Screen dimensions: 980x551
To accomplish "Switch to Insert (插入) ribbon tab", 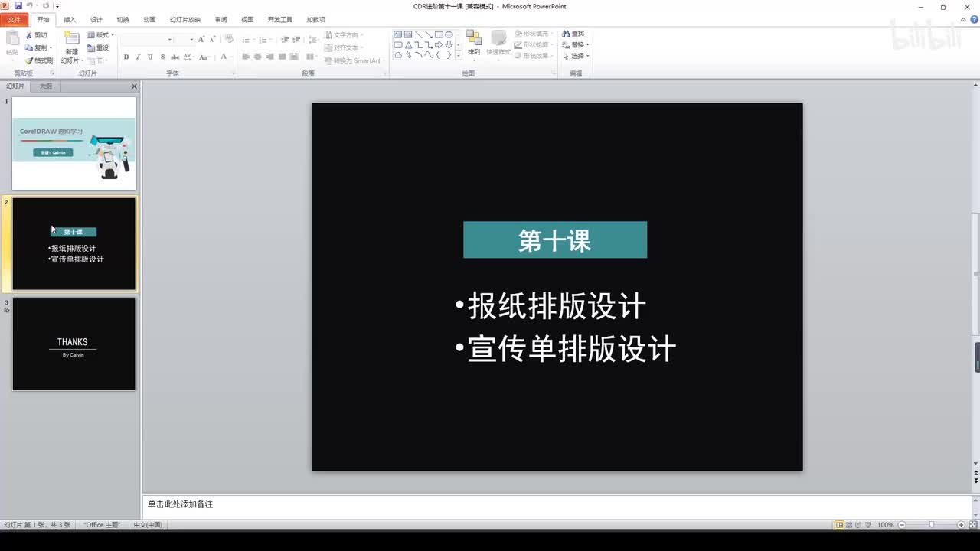I will (x=70, y=20).
